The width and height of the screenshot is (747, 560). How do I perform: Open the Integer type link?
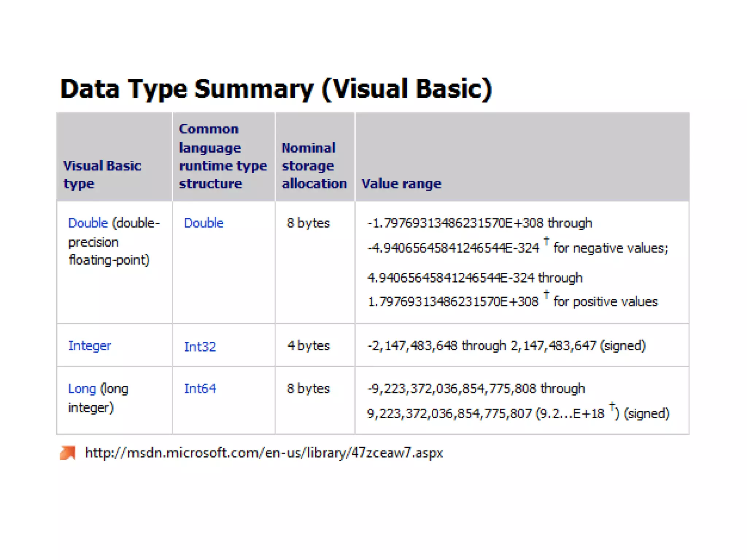(x=90, y=346)
